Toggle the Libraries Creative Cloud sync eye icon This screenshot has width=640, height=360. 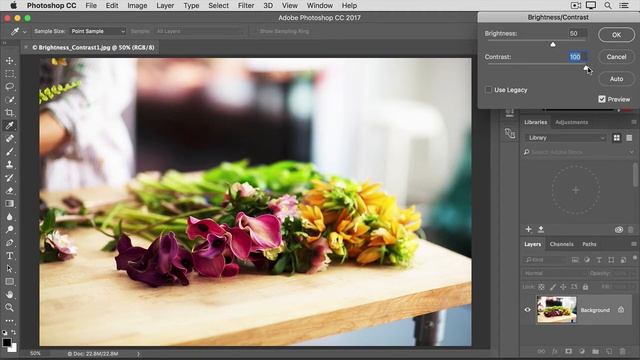point(619,230)
